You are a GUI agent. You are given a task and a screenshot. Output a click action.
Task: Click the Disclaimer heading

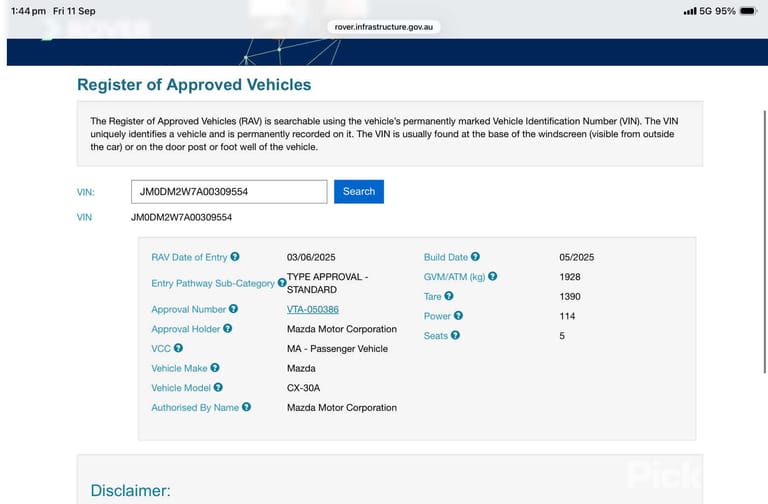(130, 490)
